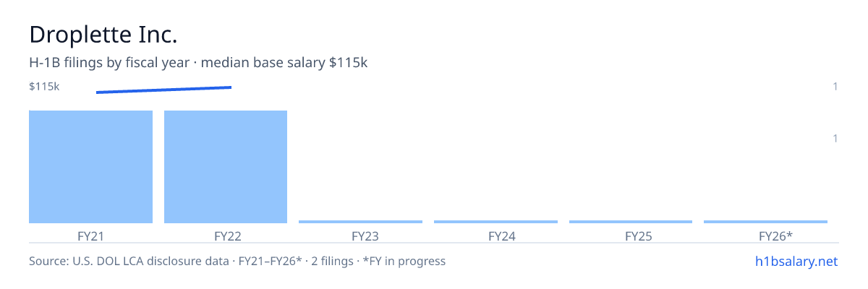Click the FY23 axis label

365,236
